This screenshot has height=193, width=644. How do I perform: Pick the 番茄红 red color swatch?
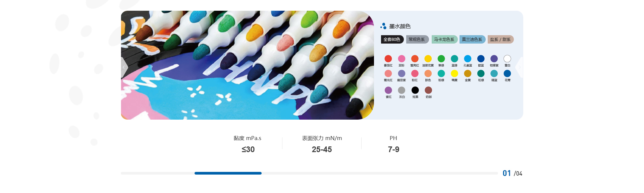[x=388, y=59]
